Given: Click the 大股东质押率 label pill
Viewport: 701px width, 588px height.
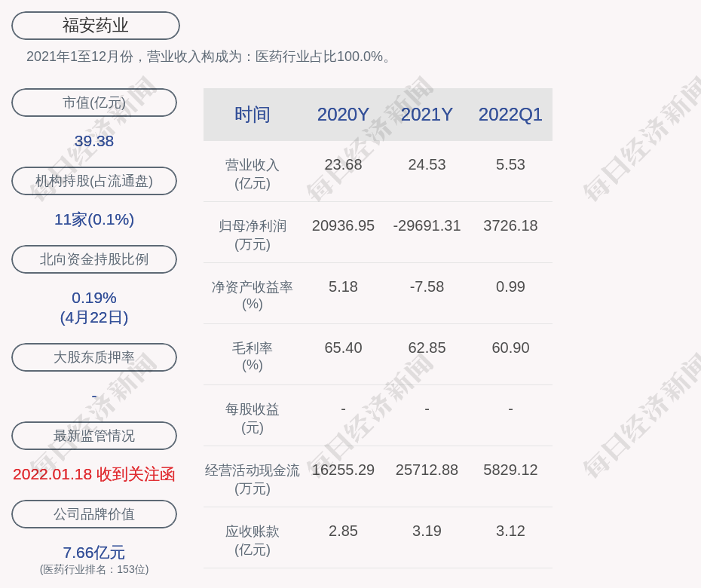Looking at the screenshot, I should (94, 357).
